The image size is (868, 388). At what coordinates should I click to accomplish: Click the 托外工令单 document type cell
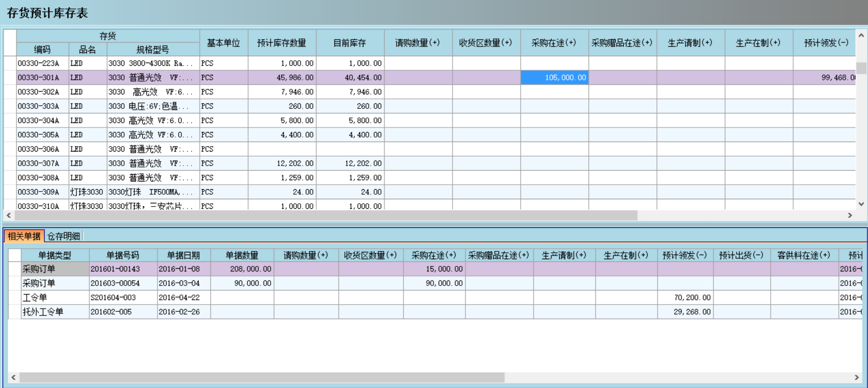tap(55, 312)
